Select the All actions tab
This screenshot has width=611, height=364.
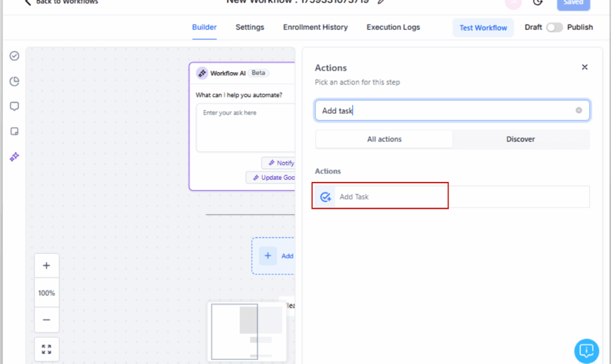click(x=384, y=138)
